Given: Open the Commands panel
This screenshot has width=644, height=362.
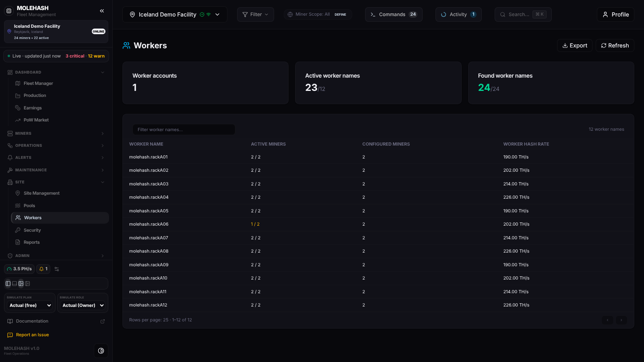Looking at the screenshot, I should (x=394, y=14).
